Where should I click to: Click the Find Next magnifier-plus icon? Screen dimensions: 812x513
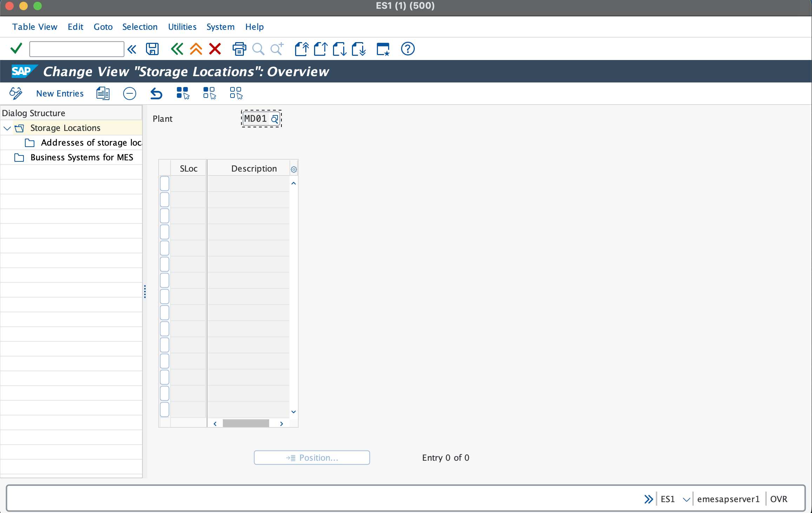(277, 49)
